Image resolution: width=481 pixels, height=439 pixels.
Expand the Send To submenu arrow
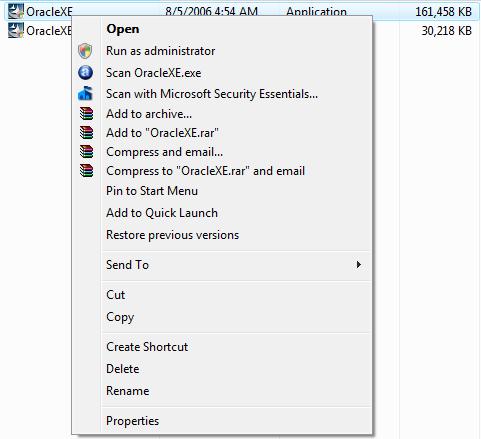359,265
